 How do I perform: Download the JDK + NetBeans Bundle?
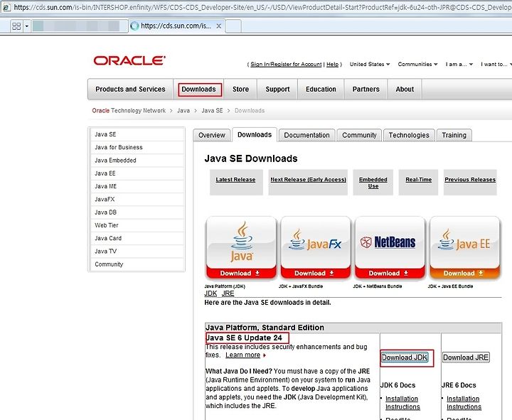point(390,273)
